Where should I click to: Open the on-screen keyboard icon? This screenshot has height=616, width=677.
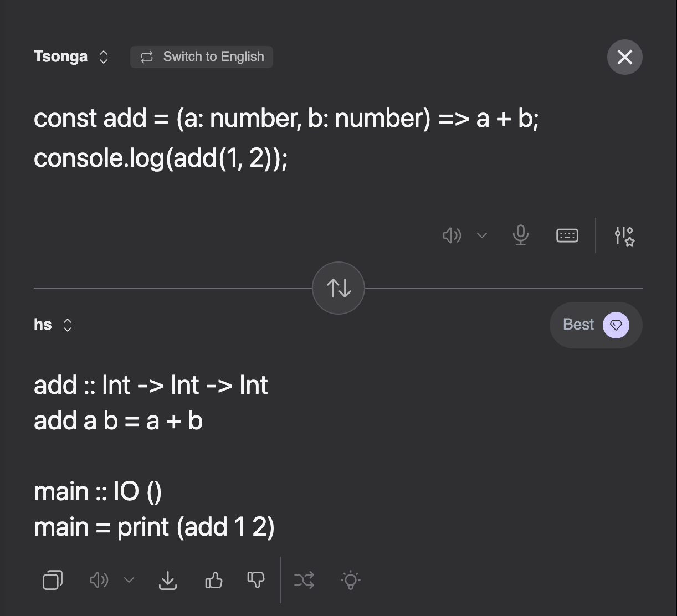(x=567, y=235)
